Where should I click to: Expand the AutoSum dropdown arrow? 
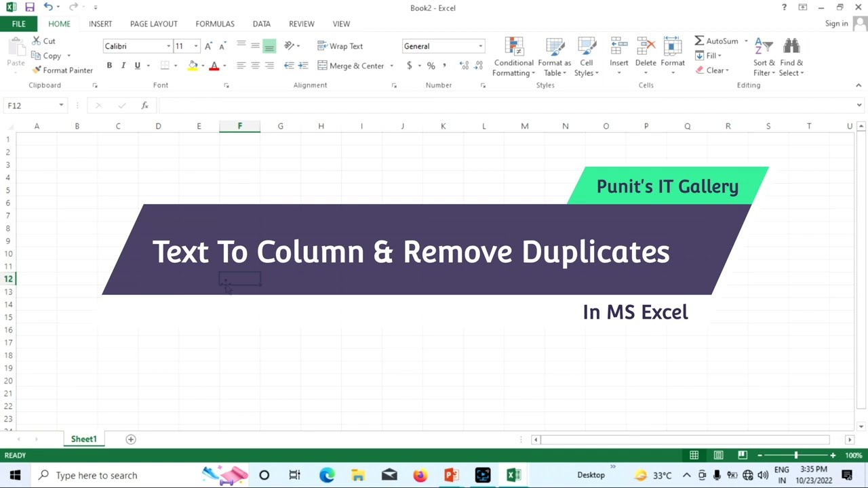[x=746, y=41]
